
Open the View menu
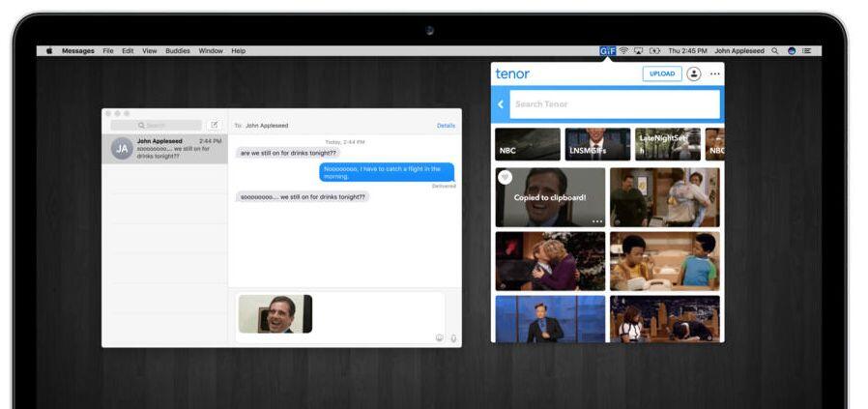click(x=149, y=50)
